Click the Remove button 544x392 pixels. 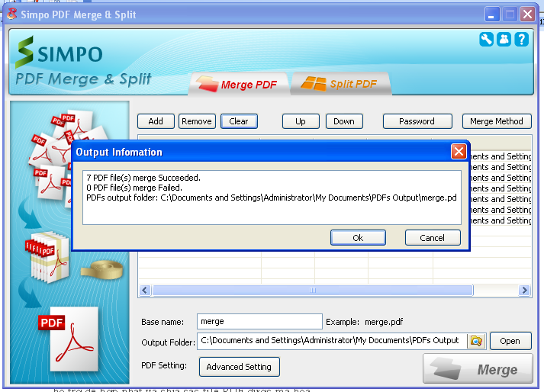pos(197,121)
